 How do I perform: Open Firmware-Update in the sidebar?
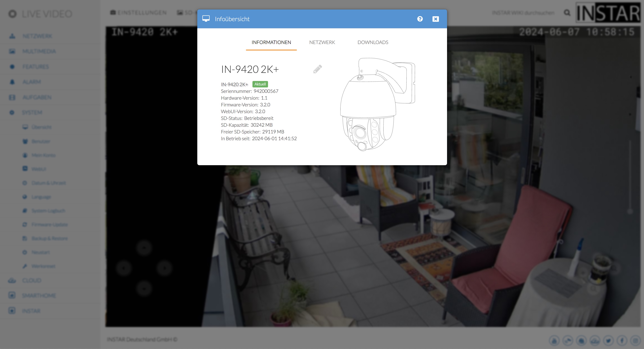click(50, 225)
